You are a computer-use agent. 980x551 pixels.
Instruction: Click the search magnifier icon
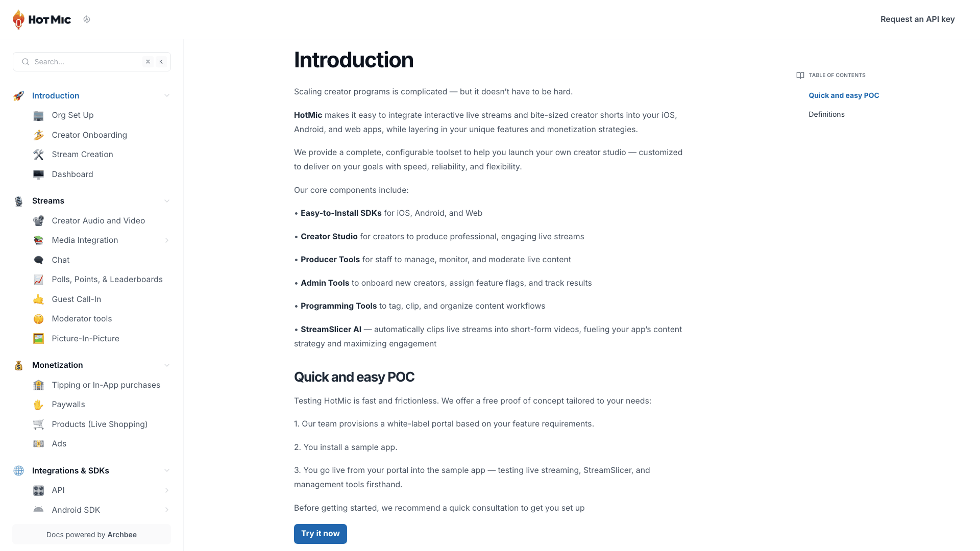26,62
